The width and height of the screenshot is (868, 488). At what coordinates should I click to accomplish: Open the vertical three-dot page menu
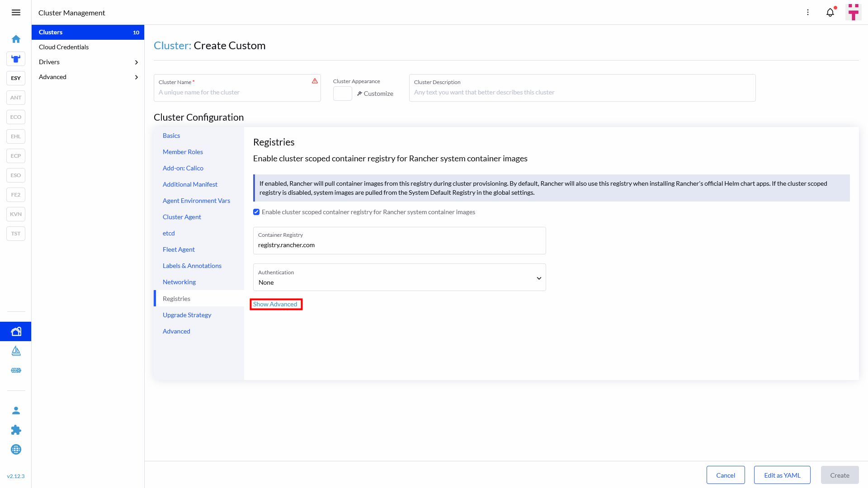click(808, 13)
